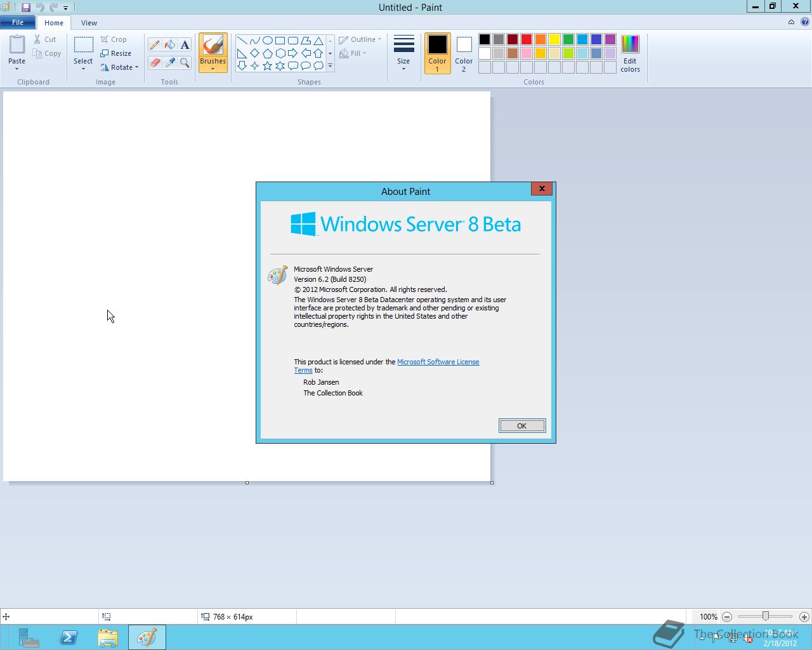Choose the Five-point star shape
This screenshot has height=650, width=812.
(267, 66)
